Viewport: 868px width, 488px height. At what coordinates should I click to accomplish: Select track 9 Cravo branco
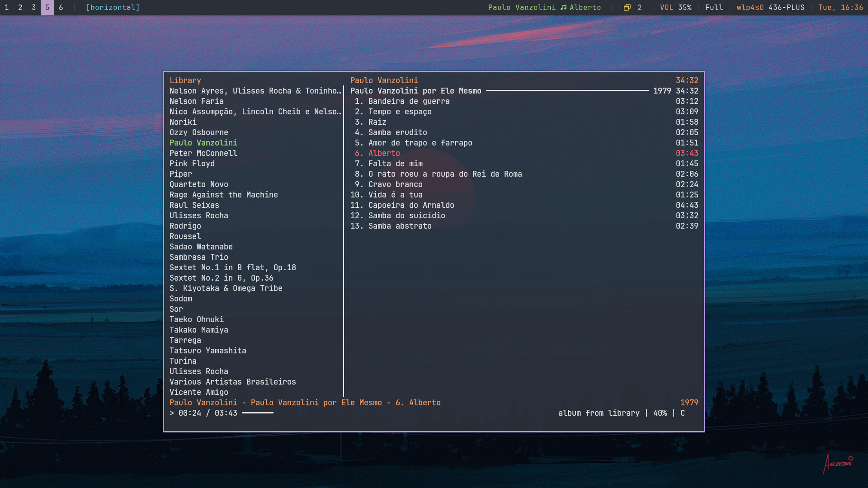point(524,184)
